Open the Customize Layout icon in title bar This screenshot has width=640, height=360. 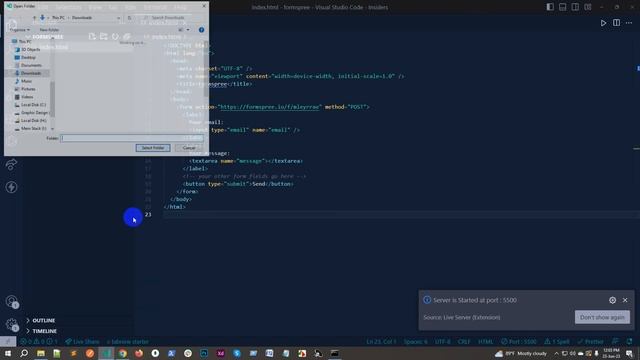point(588,7)
